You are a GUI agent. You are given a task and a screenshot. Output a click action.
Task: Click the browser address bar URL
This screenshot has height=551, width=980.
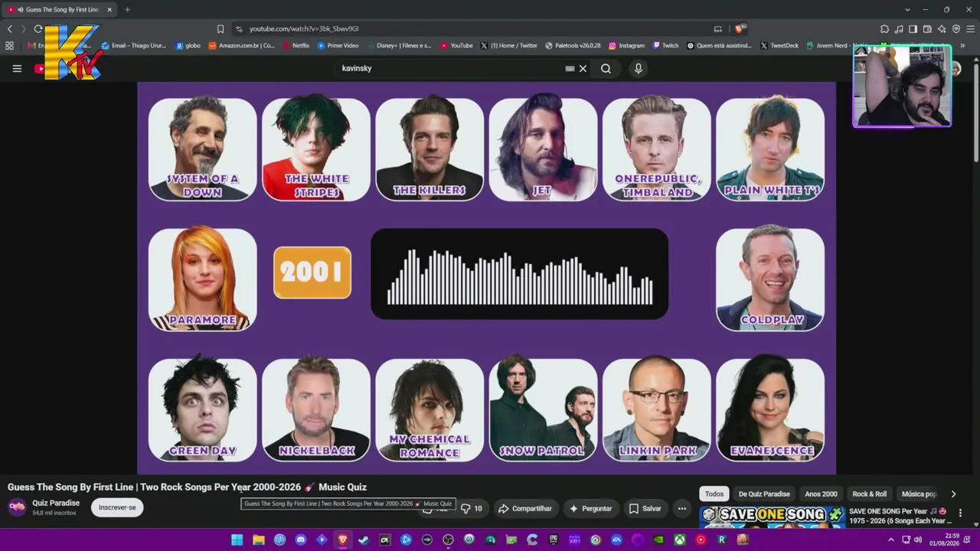(304, 29)
